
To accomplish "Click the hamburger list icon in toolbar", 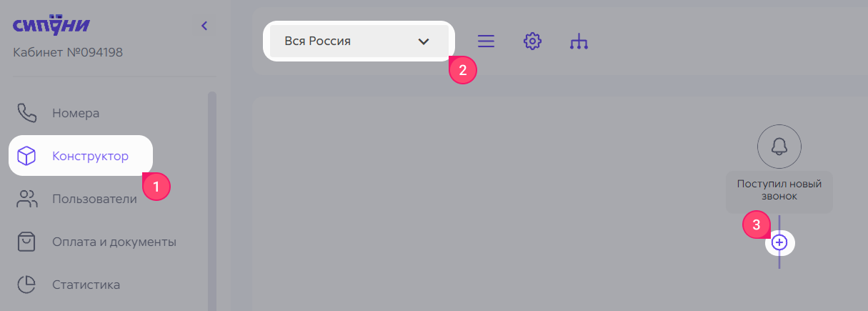I will pyautogui.click(x=486, y=41).
